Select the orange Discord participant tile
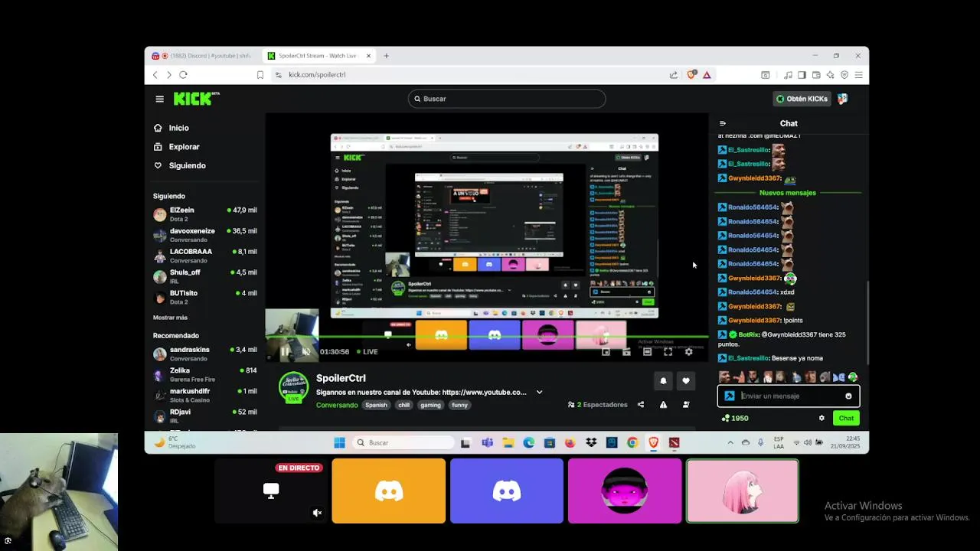Viewport: 980px width, 551px height. [x=389, y=491]
